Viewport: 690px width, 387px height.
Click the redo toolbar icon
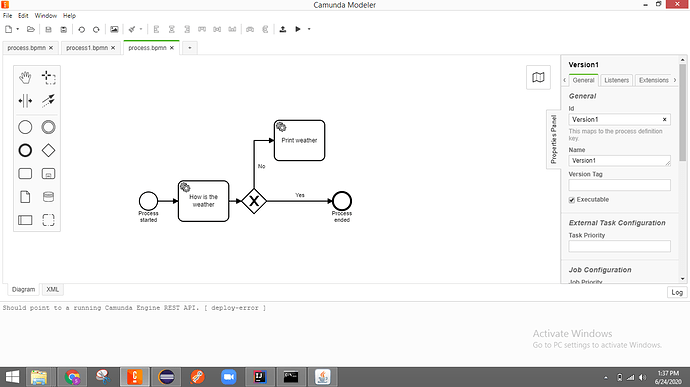coord(96,29)
